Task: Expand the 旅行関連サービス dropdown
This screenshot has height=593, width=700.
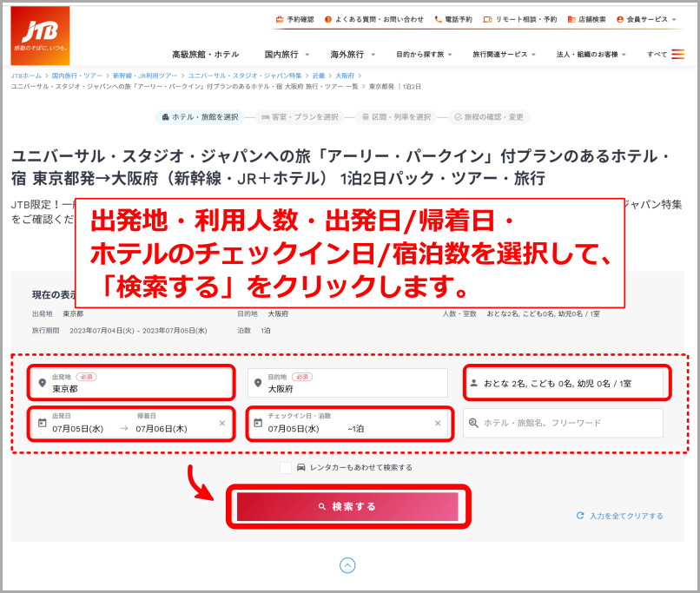Action: coord(533,55)
